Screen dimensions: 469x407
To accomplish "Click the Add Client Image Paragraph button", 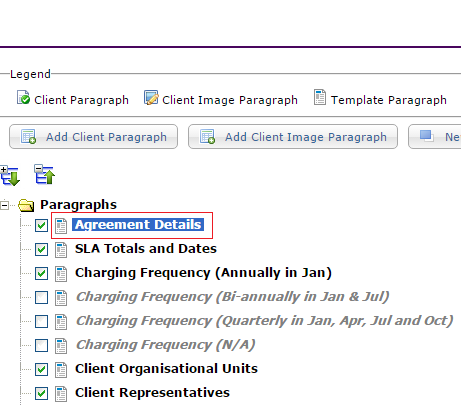I will [293, 137].
